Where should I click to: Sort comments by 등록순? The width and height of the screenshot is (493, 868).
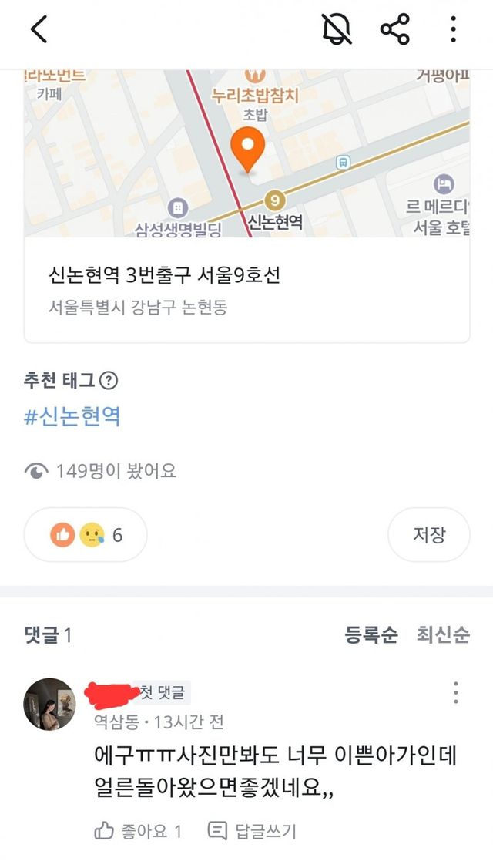click(371, 634)
